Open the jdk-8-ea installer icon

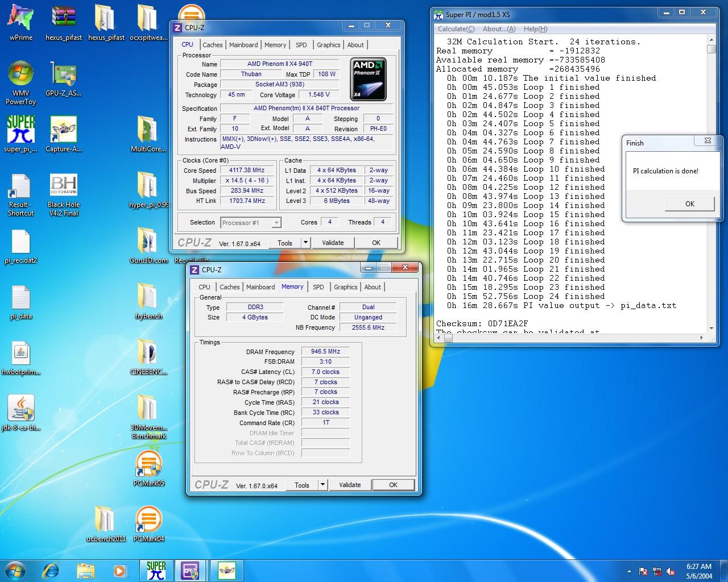20,413
